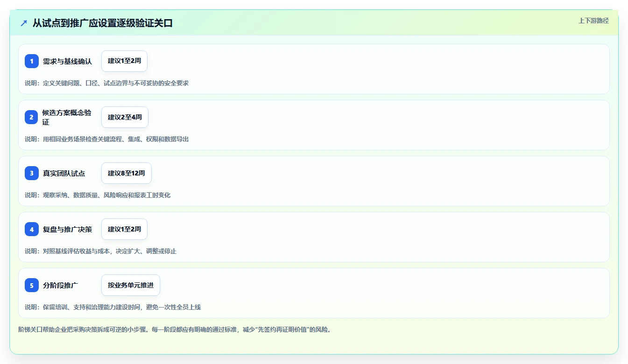Click the 按业务单元推进 chip
This screenshot has width=628, height=364.
click(131, 285)
